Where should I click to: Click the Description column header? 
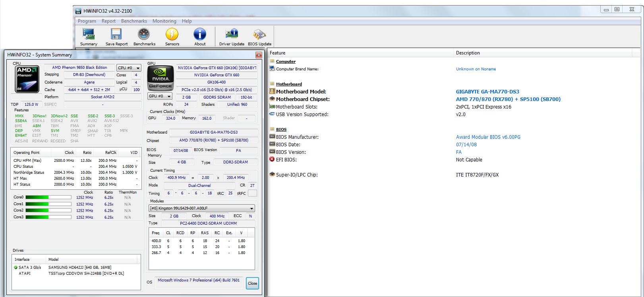tap(468, 53)
